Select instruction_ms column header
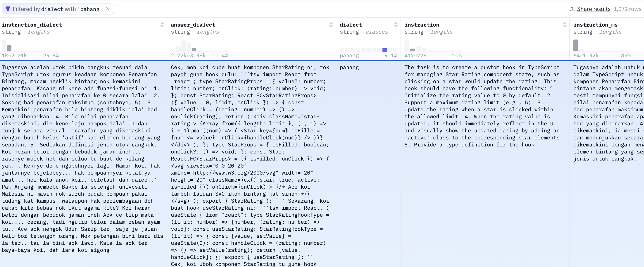Viewport: 644px width, 267px height. coord(595,25)
